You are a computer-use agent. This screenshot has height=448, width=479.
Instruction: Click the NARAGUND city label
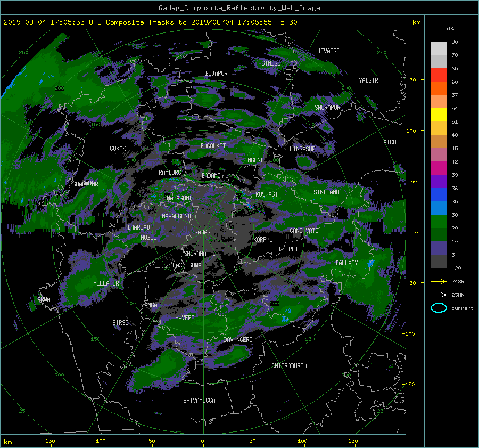coord(180,198)
